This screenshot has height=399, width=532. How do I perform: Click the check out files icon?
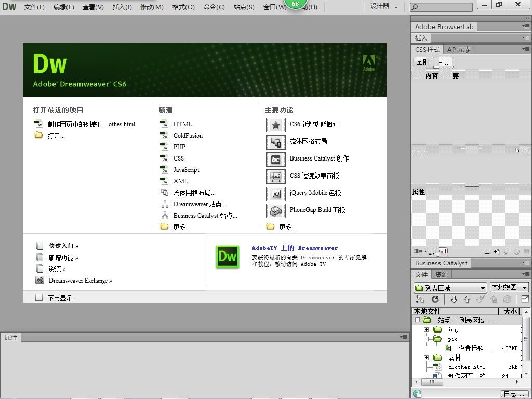point(480,299)
